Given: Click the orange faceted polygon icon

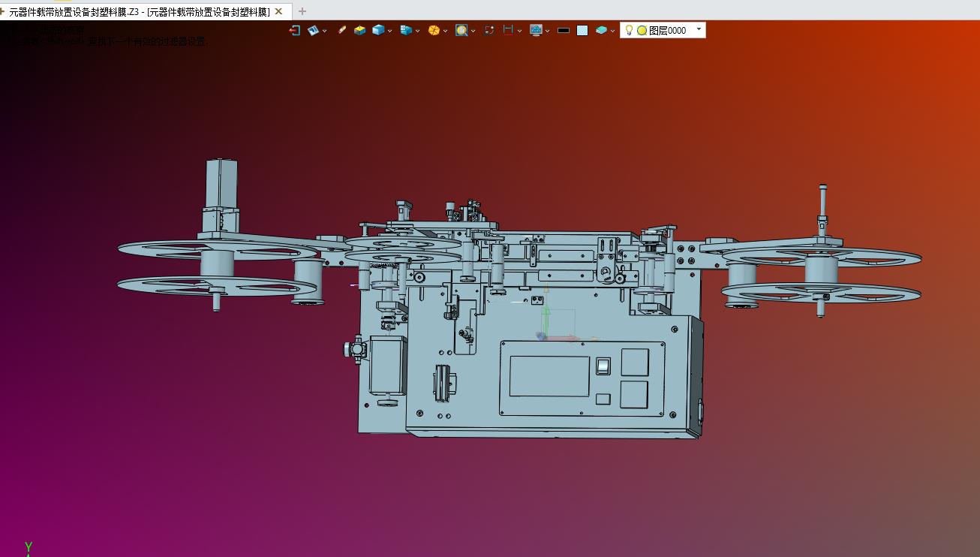Looking at the screenshot, I should [x=434, y=30].
